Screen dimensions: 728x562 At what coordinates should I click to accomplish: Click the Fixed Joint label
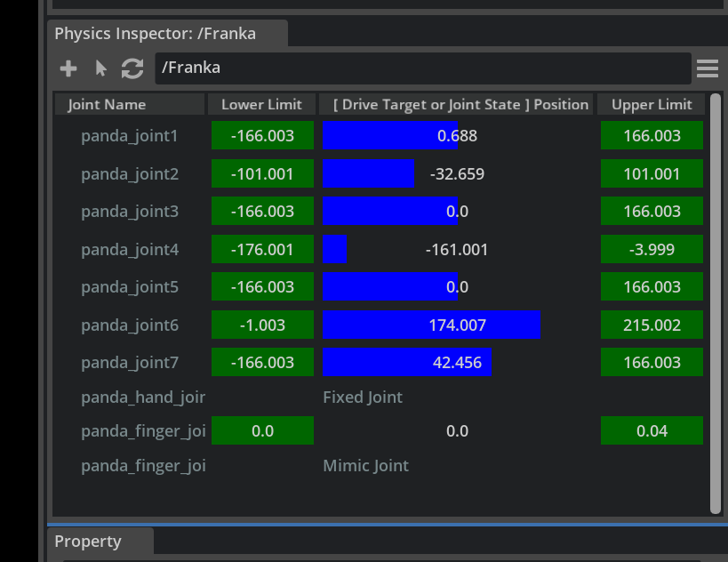click(363, 397)
